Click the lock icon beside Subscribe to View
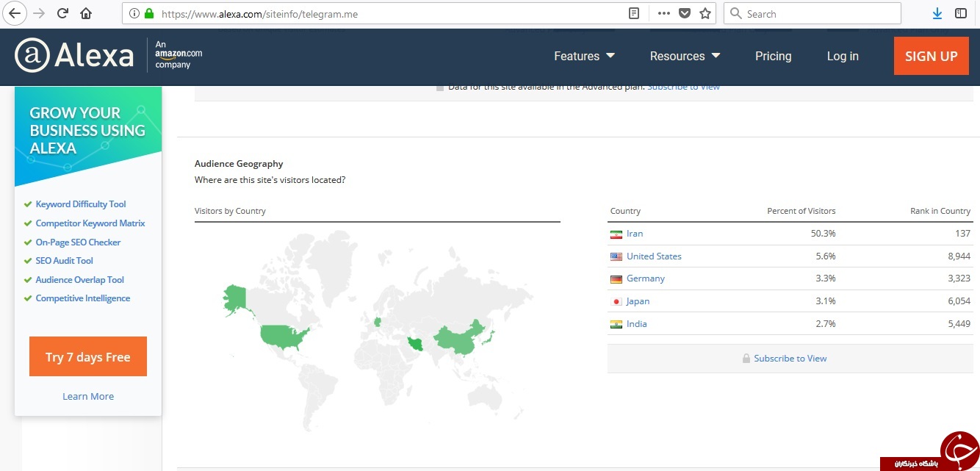The height and width of the screenshot is (471, 980). [x=746, y=359]
